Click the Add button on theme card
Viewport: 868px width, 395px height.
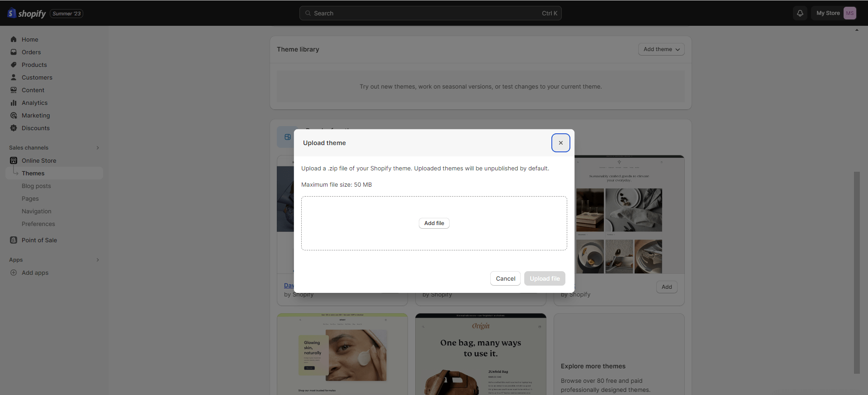(x=667, y=287)
